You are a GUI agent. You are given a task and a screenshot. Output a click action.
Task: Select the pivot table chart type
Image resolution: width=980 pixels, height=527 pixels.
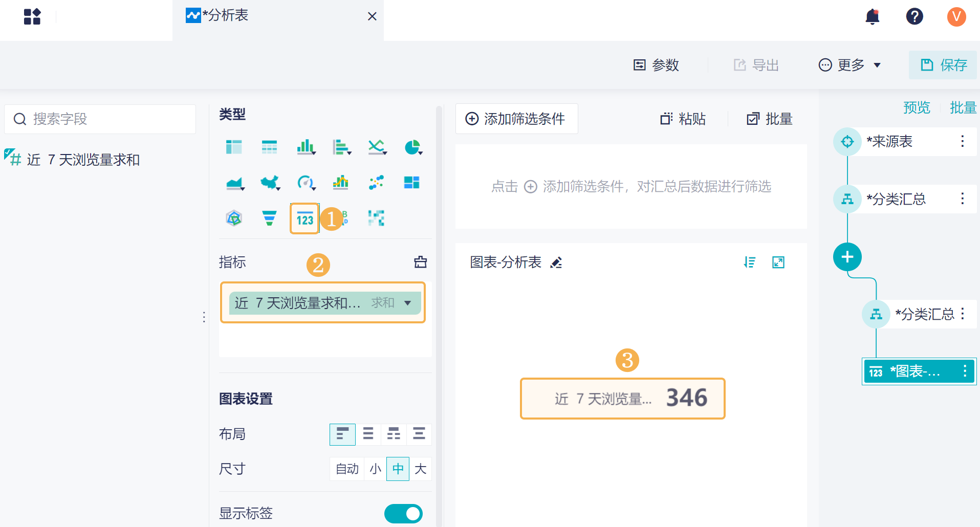(x=234, y=147)
